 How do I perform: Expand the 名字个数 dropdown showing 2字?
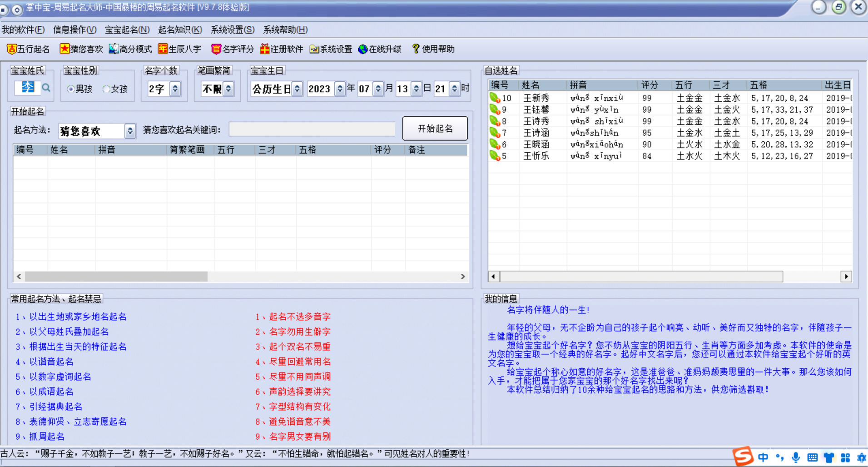pyautogui.click(x=175, y=89)
